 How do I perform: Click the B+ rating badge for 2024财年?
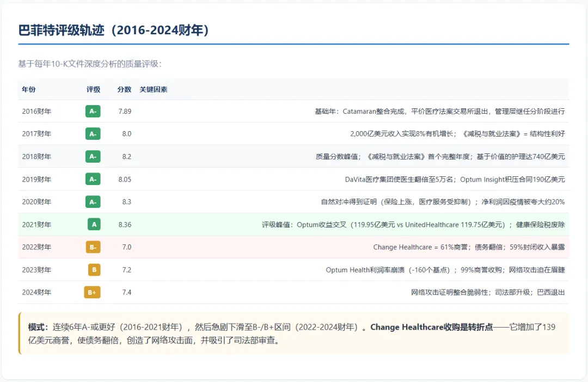click(x=92, y=292)
